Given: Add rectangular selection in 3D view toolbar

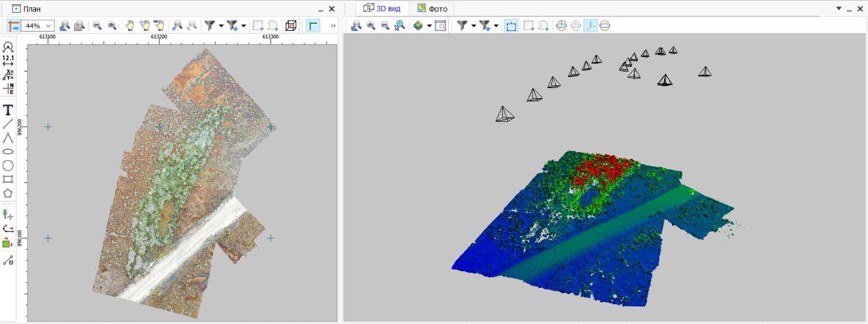Looking at the screenshot, I should [x=529, y=25].
